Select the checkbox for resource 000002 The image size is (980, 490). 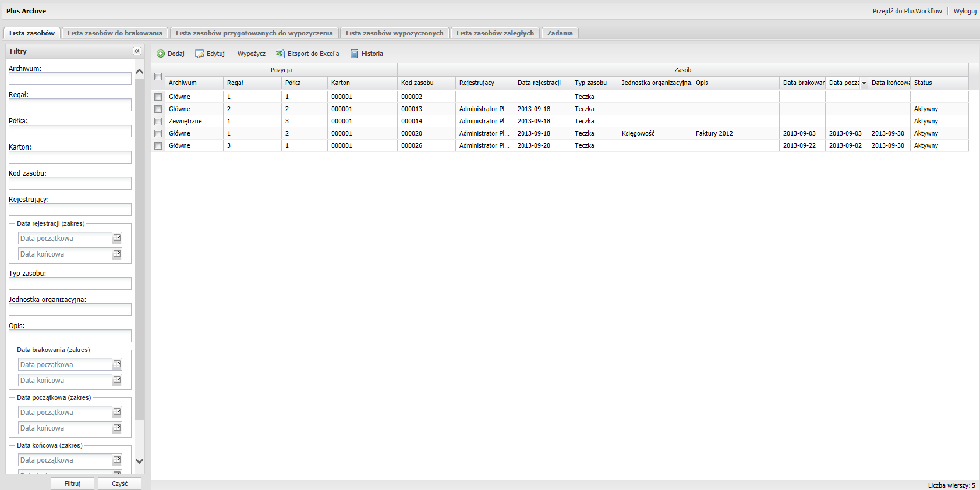158,97
